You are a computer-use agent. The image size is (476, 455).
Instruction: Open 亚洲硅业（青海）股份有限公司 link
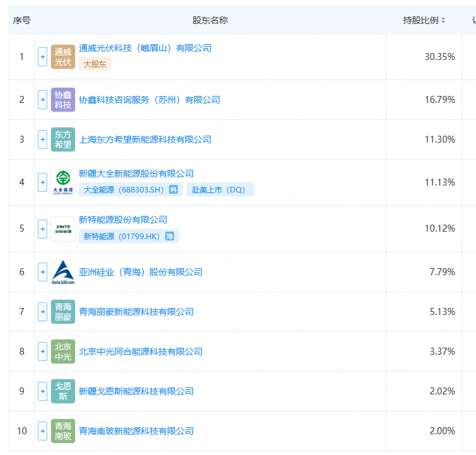coord(141,272)
